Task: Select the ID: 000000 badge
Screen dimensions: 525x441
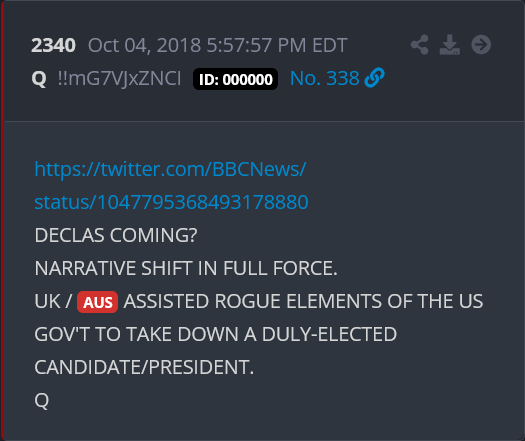Action: (x=235, y=79)
